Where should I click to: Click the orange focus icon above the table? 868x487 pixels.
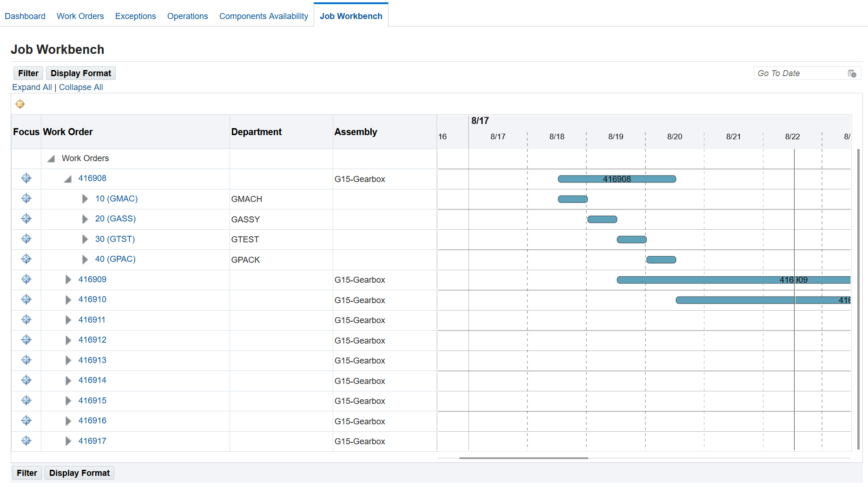(x=20, y=104)
